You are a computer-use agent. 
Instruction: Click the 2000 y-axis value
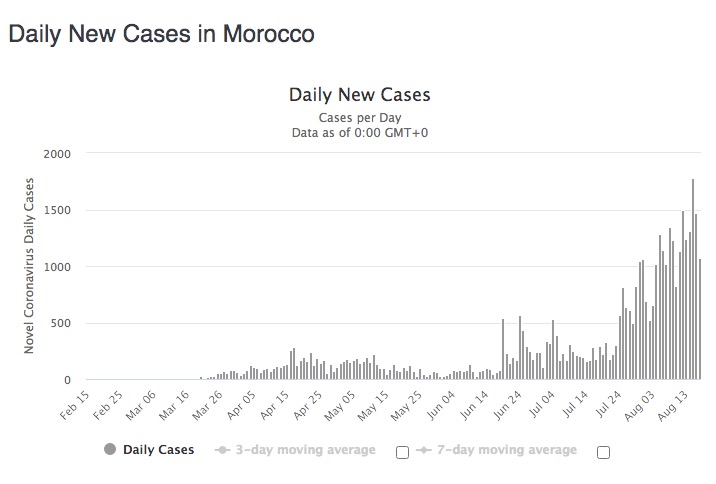(58, 154)
